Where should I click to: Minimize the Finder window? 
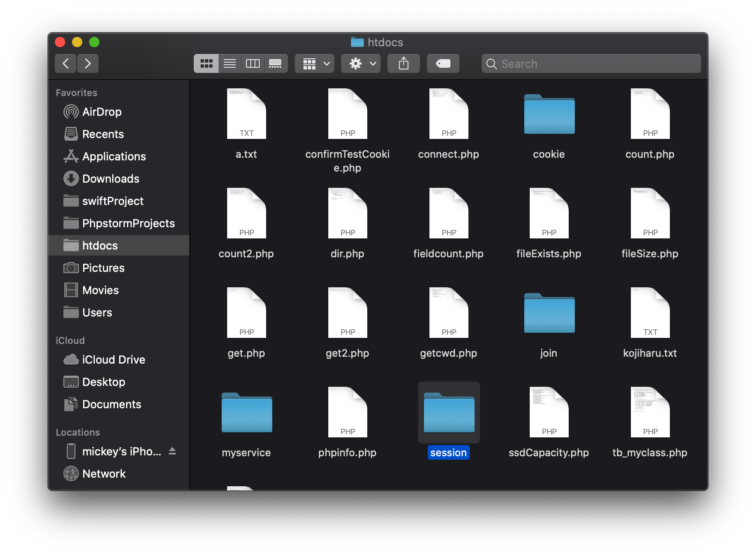(x=77, y=42)
